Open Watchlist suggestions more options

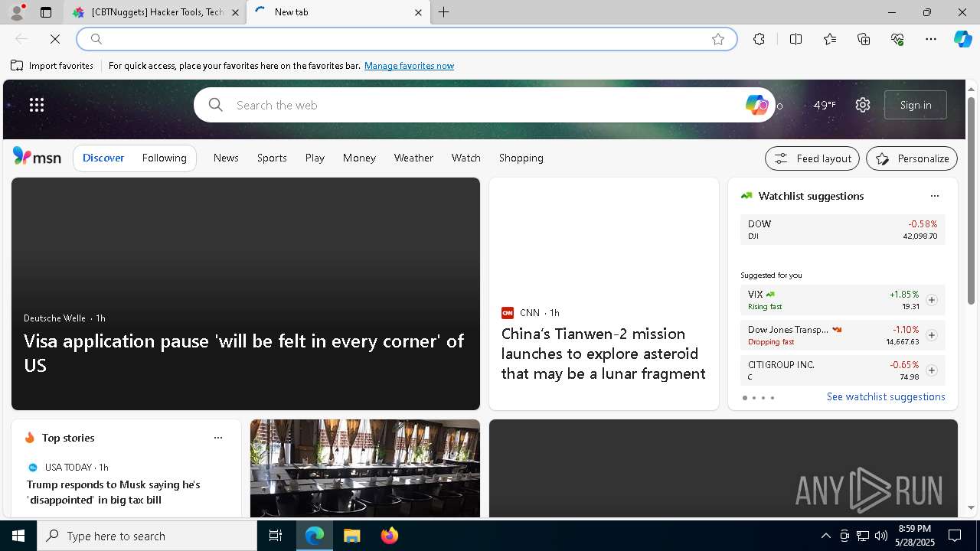934,196
